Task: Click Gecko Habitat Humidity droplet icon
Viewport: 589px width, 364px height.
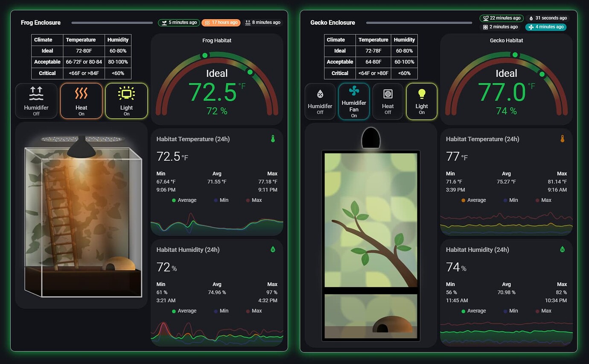Action: pos(562,249)
